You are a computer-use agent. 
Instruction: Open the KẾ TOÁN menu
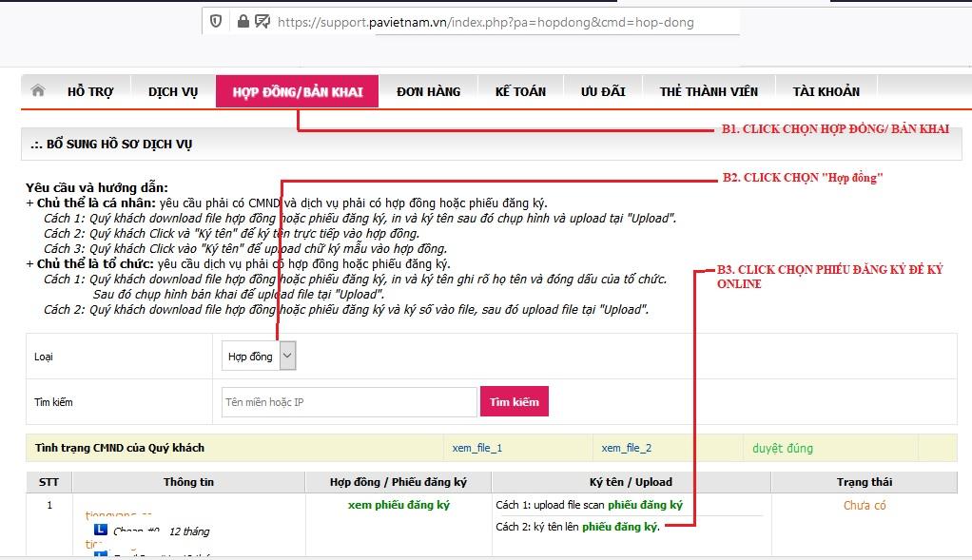(x=521, y=91)
